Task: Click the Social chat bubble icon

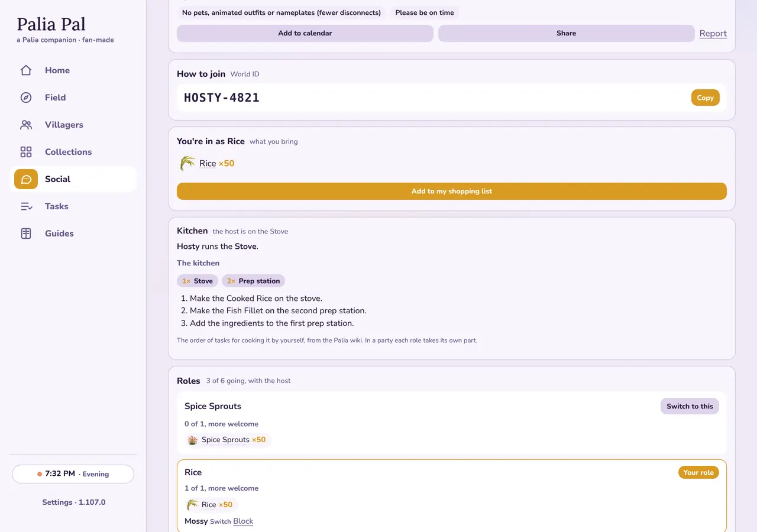Action: (26, 179)
